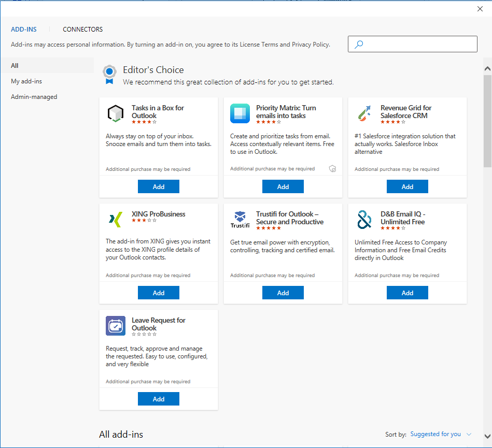
Task: Click the Priority Matrix app icon
Action: coord(240,113)
